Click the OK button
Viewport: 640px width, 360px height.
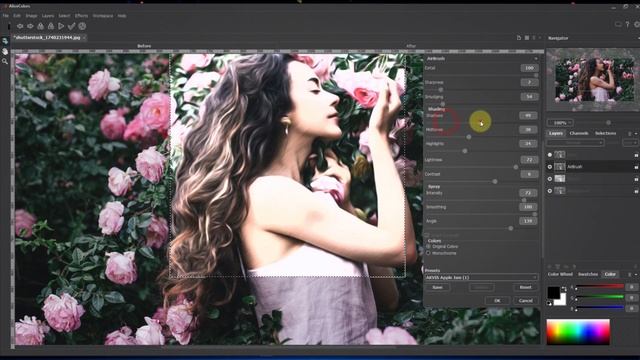click(x=497, y=300)
